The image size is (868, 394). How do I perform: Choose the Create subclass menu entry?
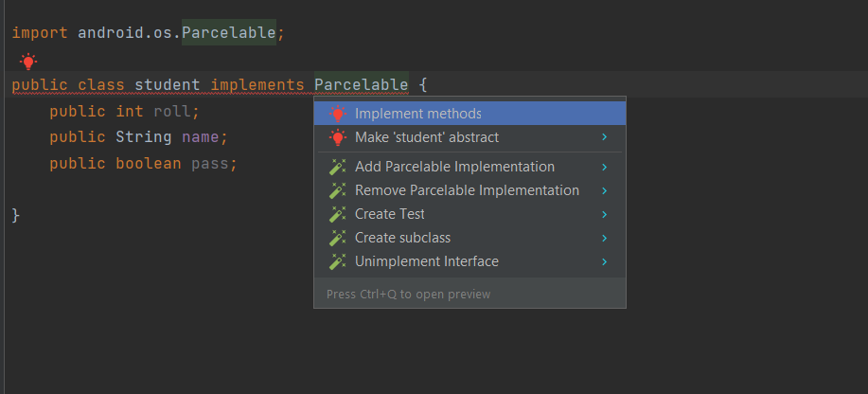[x=402, y=238]
